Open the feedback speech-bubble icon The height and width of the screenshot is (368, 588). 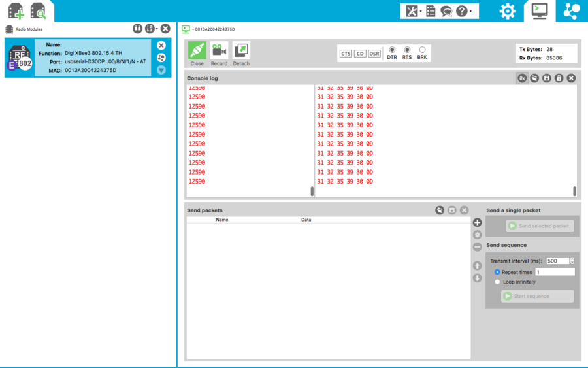446,11
